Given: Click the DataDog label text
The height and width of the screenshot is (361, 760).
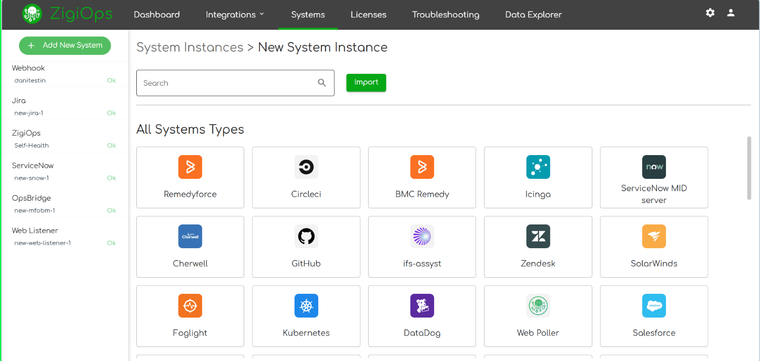Looking at the screenshot, I should pyautogui.click(x=422, y=333).
